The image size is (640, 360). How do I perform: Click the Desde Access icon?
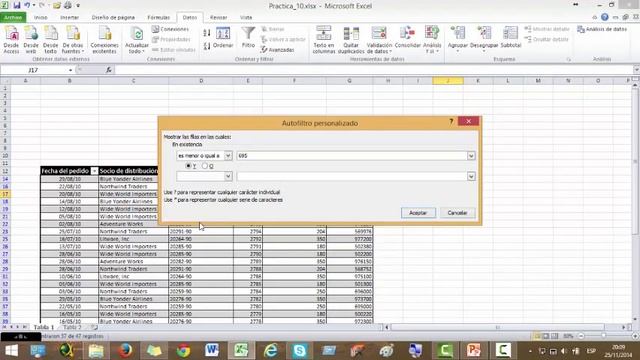pyautogui.click(x=11, y=40)
